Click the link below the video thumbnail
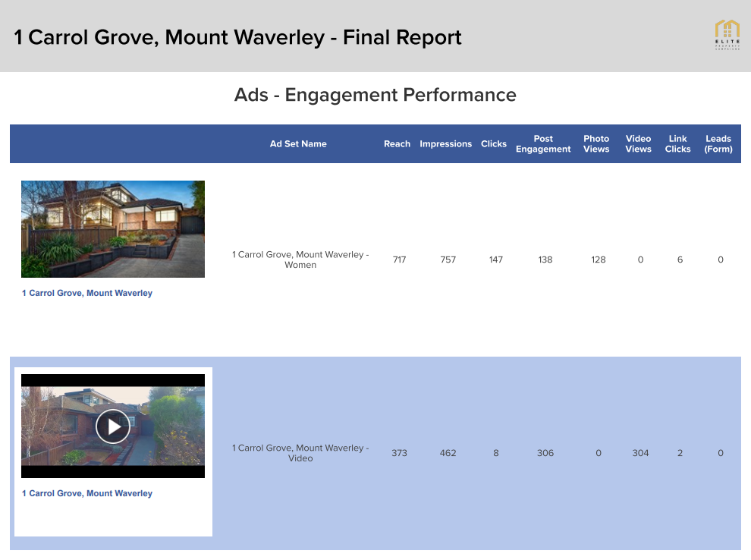This screenshot has height=560, width=751. tap(87, 493)
